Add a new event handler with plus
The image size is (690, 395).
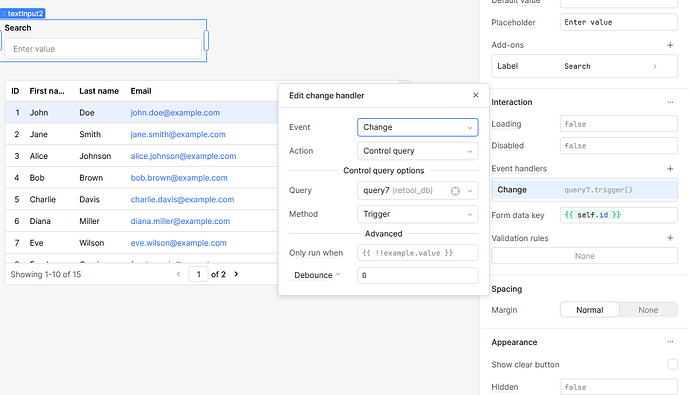pyautogui.click(x=670, y=169)
